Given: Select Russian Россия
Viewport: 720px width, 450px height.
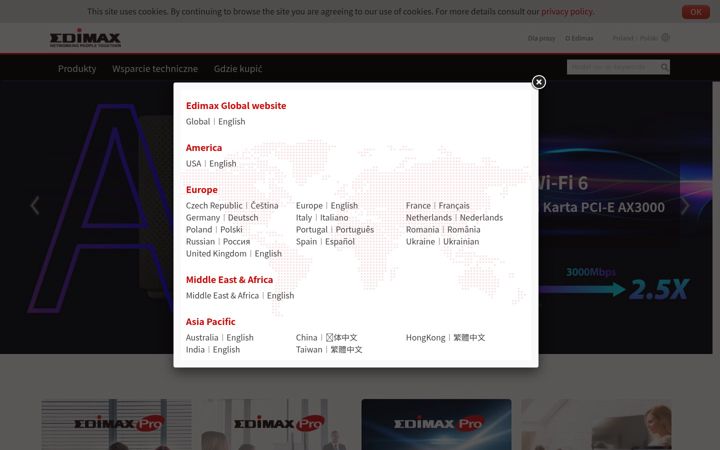Looking at the screenshot, I should [x=218, y=242].
